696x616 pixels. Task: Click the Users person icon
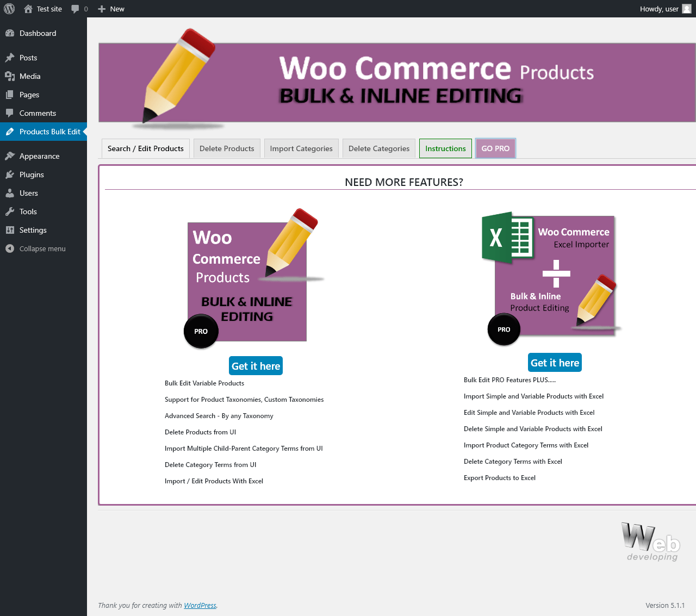tap(10, 193)
